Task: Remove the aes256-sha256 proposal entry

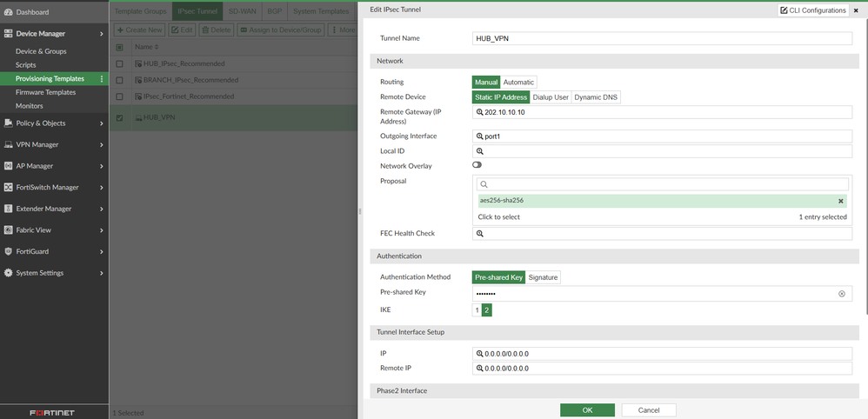Action: 840,201
